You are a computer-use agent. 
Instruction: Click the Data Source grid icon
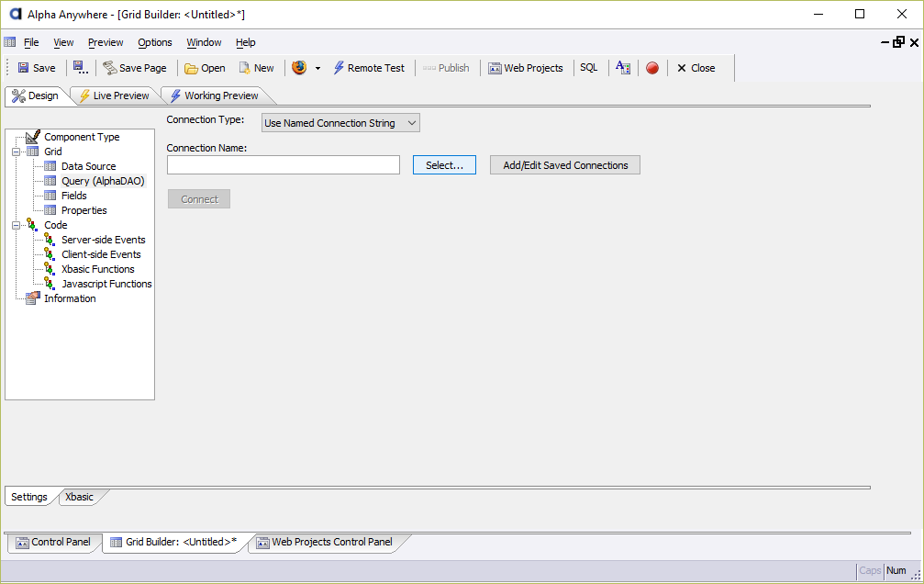coord(50,166)
